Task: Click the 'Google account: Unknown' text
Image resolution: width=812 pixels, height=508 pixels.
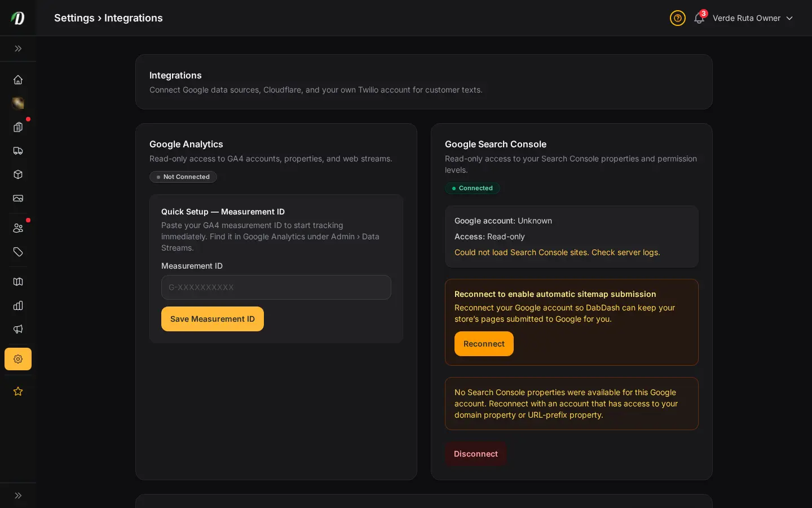Action: coord(503,221)
